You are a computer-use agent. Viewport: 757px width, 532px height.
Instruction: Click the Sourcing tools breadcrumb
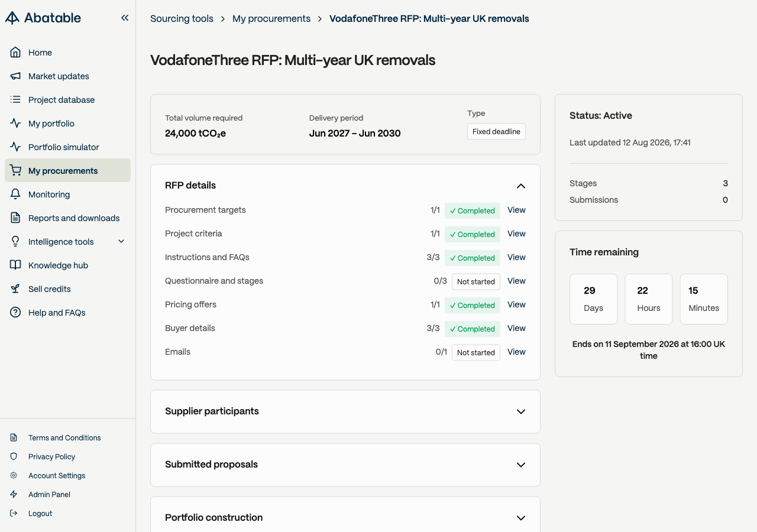182,18
